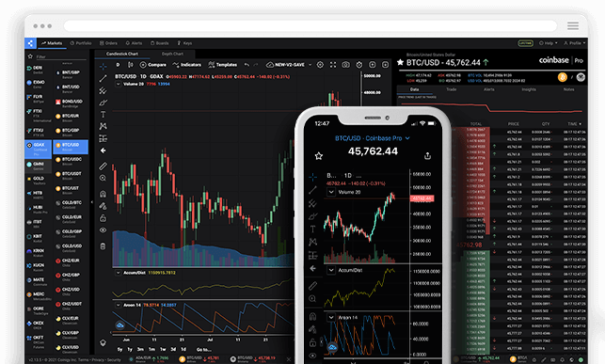Click the cloud icon on desktop Aroon pane
The width and height of the screenshot is (605, 364).
120,325
